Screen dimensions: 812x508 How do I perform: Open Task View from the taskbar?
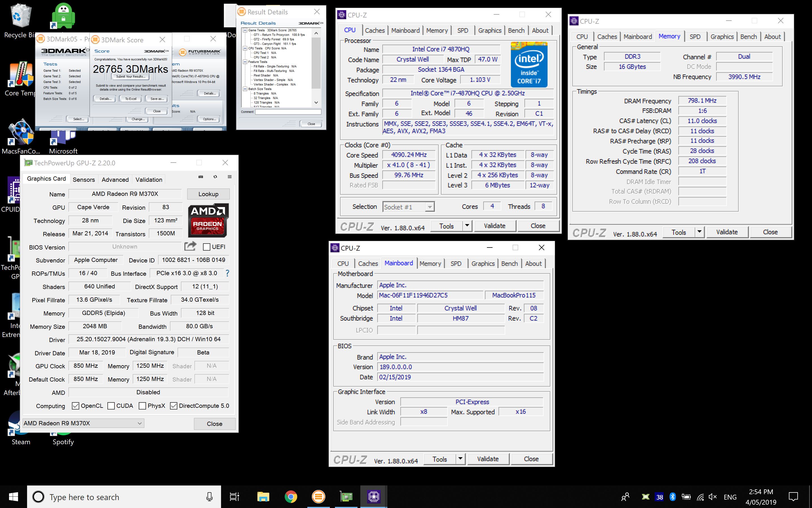tap(234, 497)
